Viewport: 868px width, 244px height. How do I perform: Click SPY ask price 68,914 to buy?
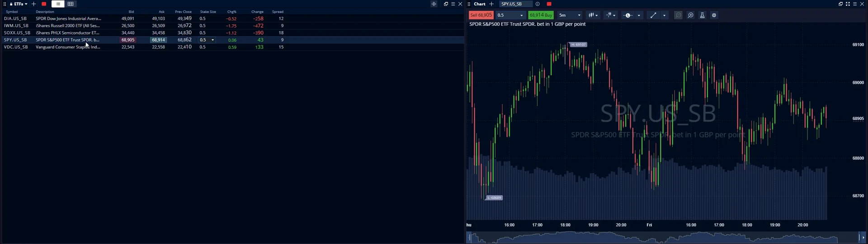[158, 40]
